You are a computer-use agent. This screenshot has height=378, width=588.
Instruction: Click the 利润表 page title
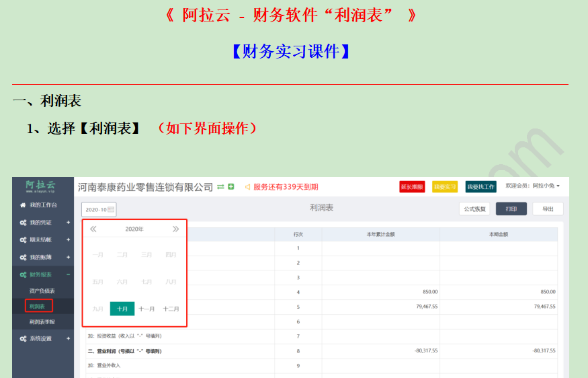(321, 208)
